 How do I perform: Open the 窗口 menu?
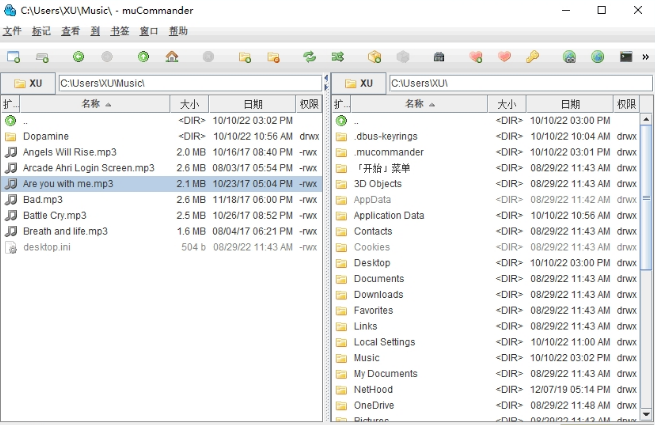click(x=149, y=31)
